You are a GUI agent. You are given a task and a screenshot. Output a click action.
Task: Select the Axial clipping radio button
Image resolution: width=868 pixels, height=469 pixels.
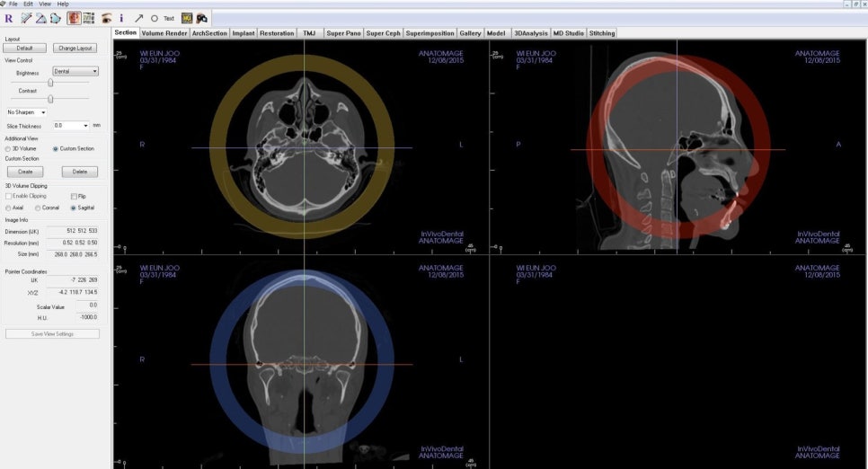click(x=8, y=208)
